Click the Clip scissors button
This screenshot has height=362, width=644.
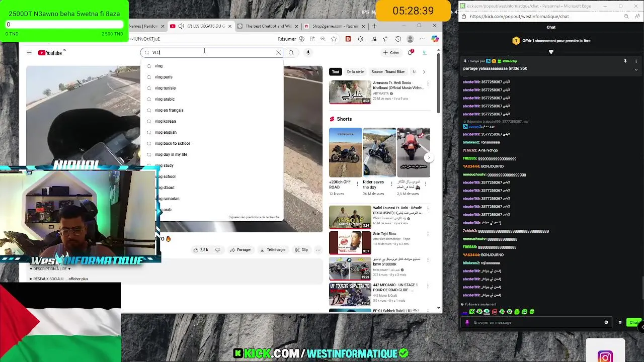(301, 250)
